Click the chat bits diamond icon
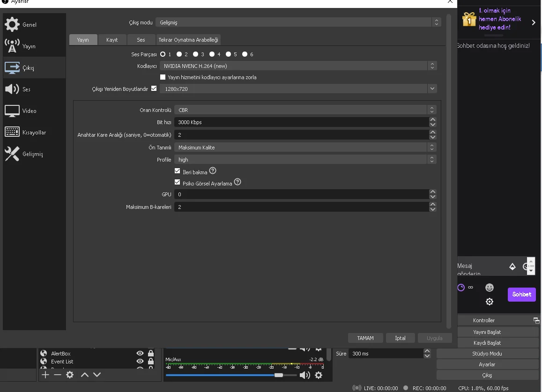The width and height of the screenshot is (542, 392). point(512,266)
